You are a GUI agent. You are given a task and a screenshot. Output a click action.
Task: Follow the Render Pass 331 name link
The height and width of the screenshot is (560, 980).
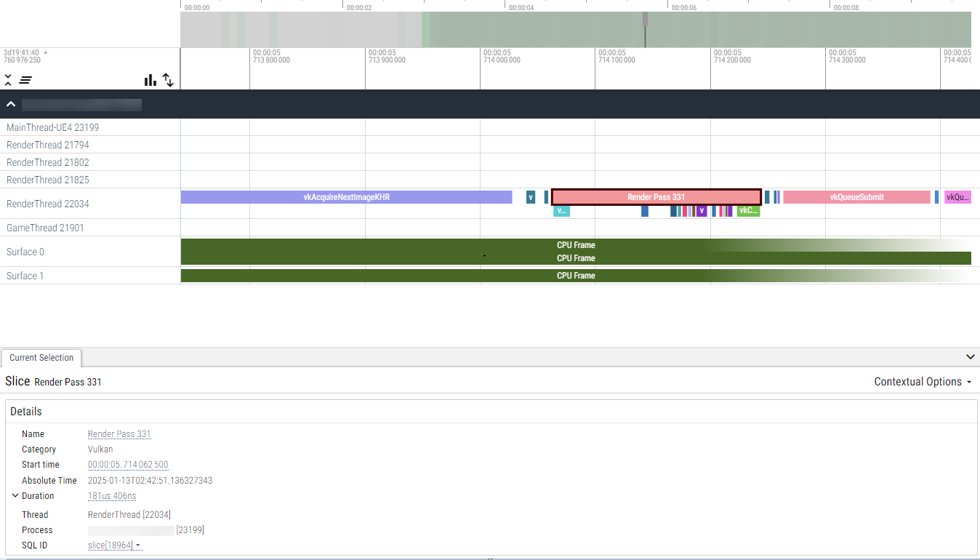point(119,433)
